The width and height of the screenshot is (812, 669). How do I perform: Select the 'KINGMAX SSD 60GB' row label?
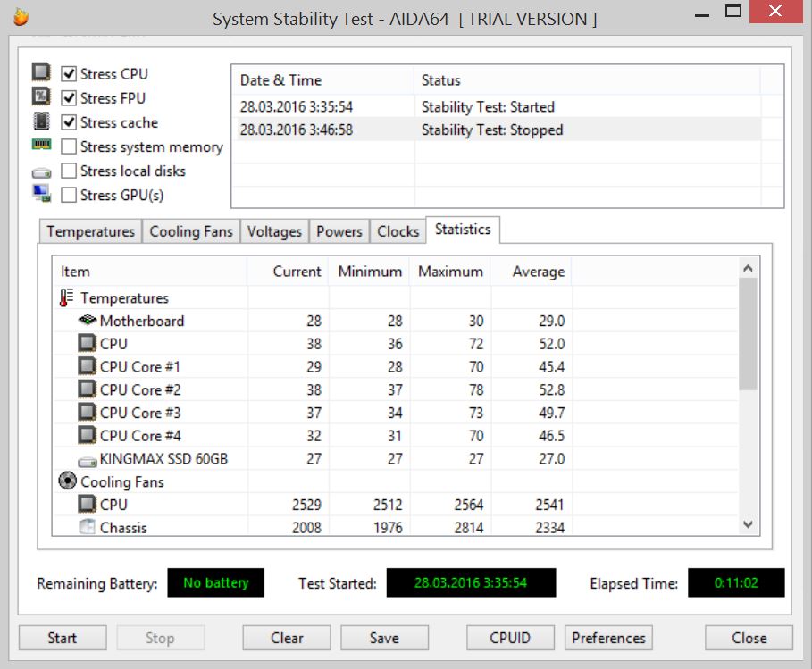[163, 459]
